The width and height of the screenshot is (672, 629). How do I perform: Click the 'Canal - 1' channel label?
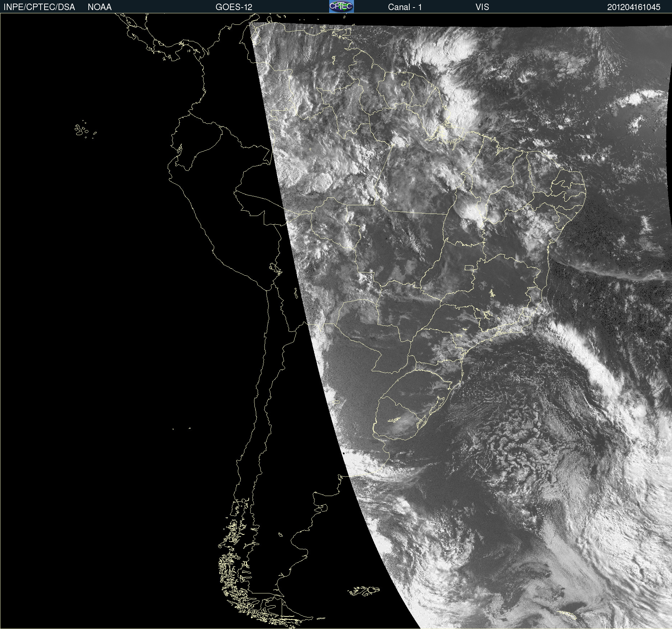coord(405,7)
